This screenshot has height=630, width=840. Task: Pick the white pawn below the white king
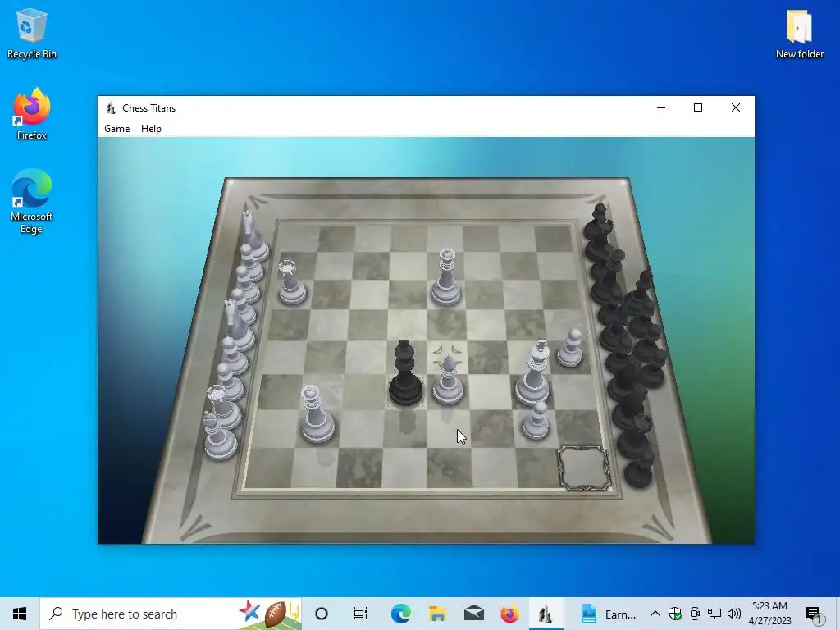[536, 421]
